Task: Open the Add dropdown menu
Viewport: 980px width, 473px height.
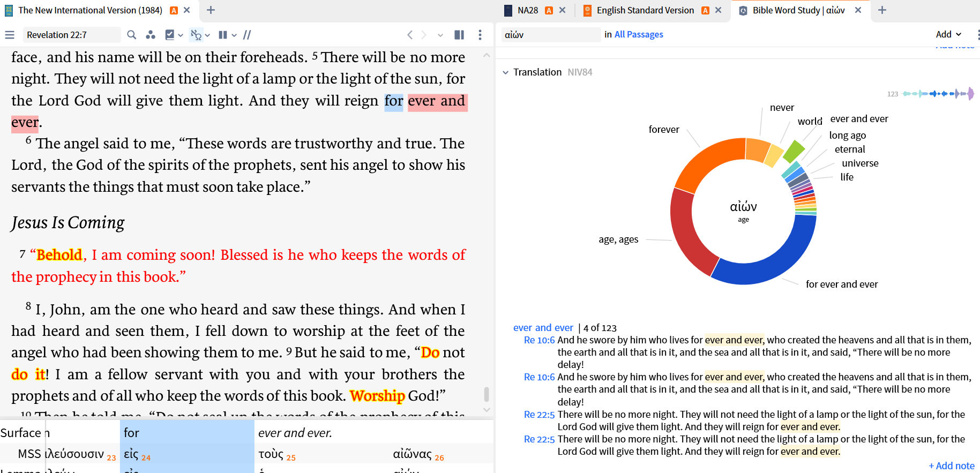Action: (948, 34)
